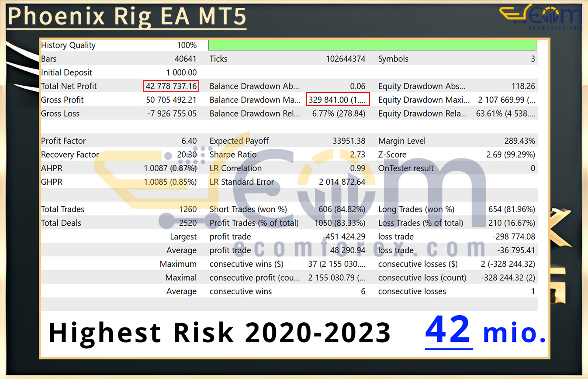Click the Initial Deposit value 1 000.00
The height and width of the screenshot is (379, 588).
click(x=181, y=72)
